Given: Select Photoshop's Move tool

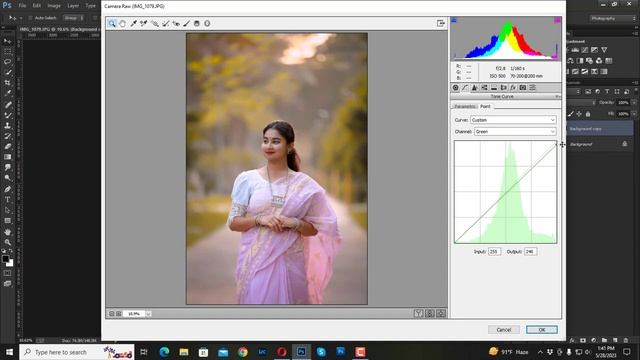Looking at the screenshot, I should 7,41.
